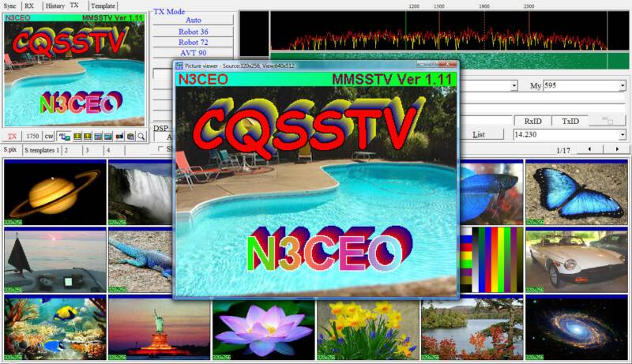Screen dimensions: 632x364
Task: Select the autumn lake thumbnail
Action: point(472,329)
